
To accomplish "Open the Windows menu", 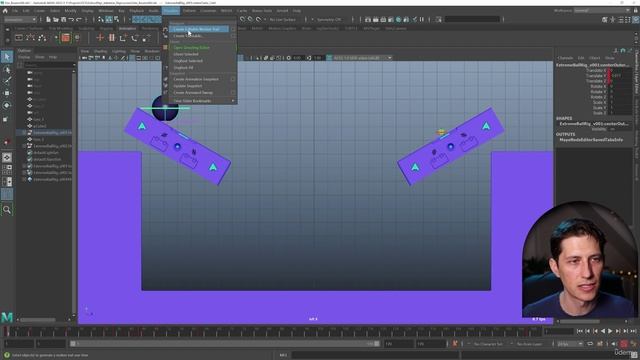I will [106, 11].
